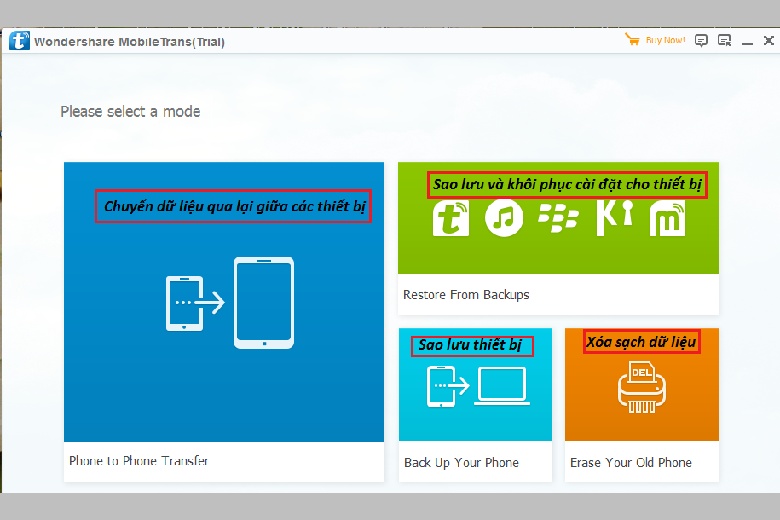Open the message edit icon in title bar
Viewport: 780px width, 520px height.
(x=724, y=40)
